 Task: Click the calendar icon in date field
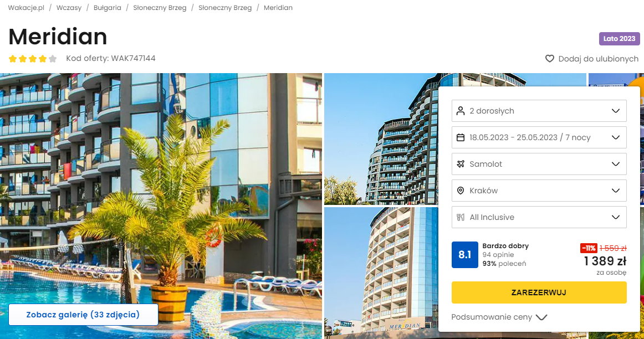coord(461,137)
